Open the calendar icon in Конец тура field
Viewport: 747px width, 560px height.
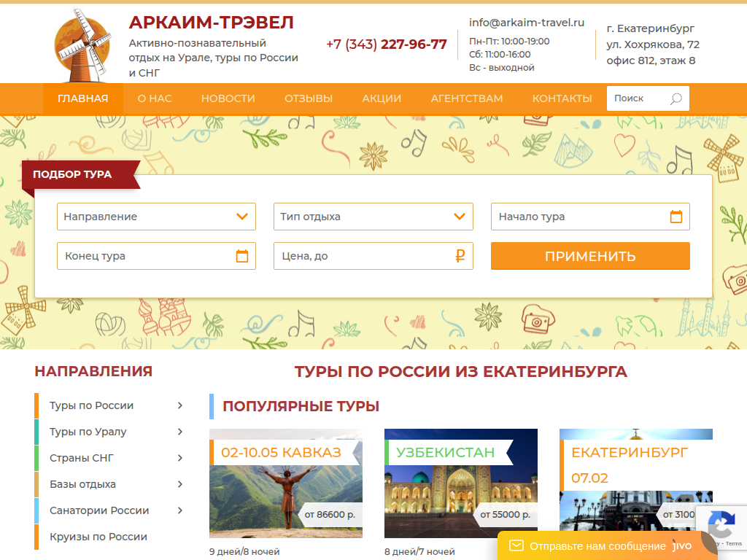[243, 255]
